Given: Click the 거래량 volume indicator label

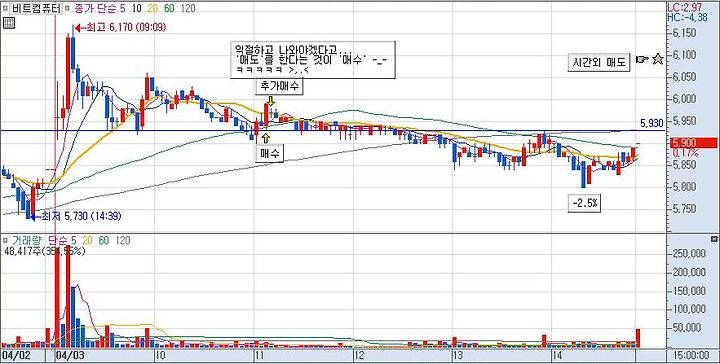Looking at the screenshot, I should coord(26,240).
